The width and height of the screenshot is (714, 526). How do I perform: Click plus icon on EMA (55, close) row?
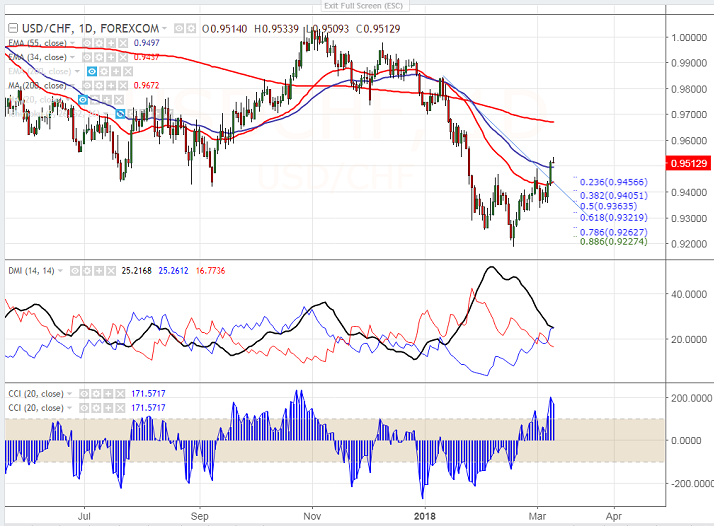(x=111, y=43)
